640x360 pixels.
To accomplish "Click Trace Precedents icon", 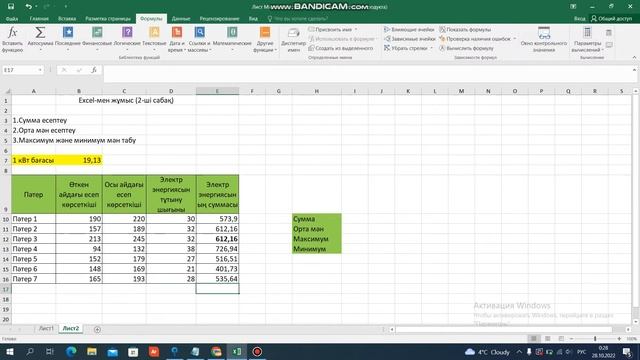I will [387, 29].
